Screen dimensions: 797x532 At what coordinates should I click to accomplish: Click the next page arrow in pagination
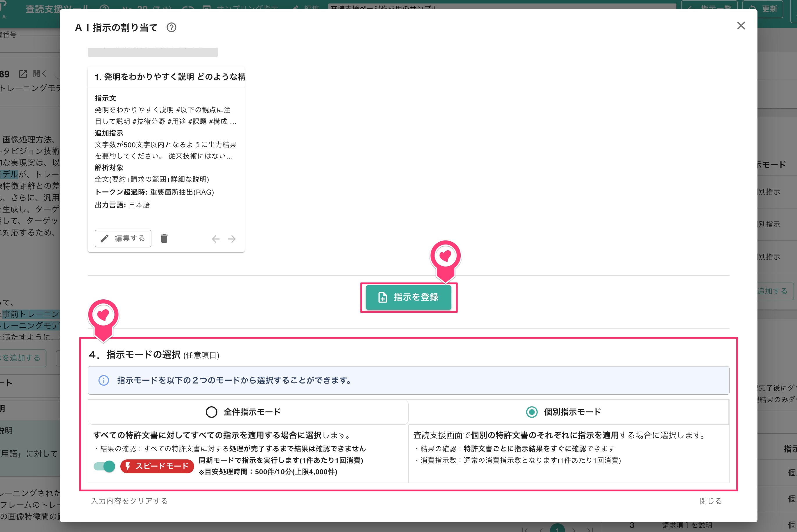tap(574, 529)
